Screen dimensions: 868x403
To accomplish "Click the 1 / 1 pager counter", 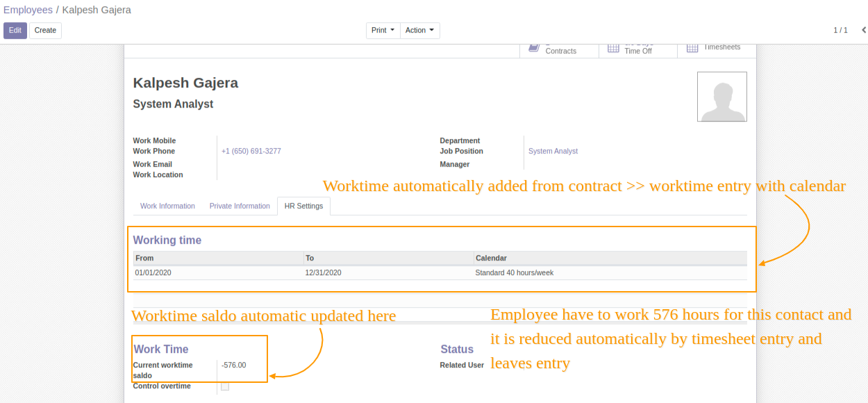I will click(840, 31).
